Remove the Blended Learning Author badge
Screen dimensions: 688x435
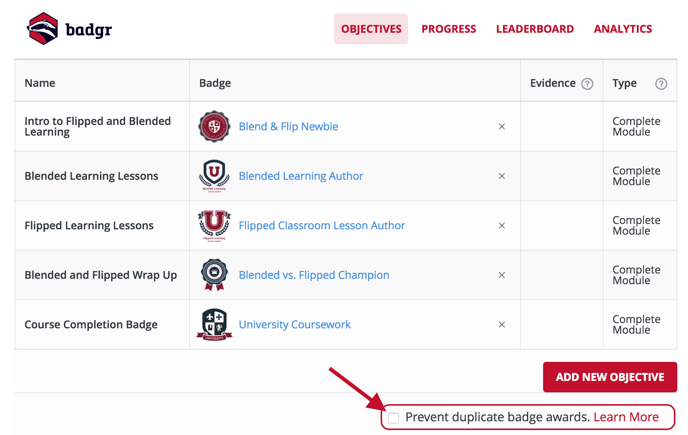click(502, 176)
